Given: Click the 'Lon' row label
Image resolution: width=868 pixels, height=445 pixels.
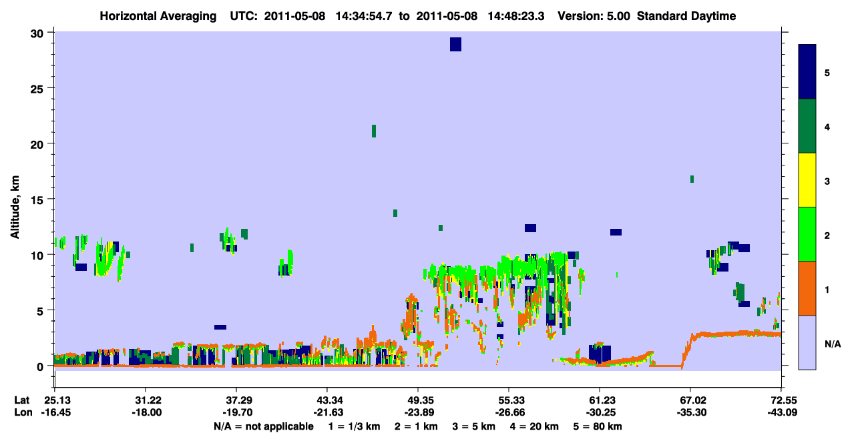Looking at the screenshot, I should [x=23, y=412].
